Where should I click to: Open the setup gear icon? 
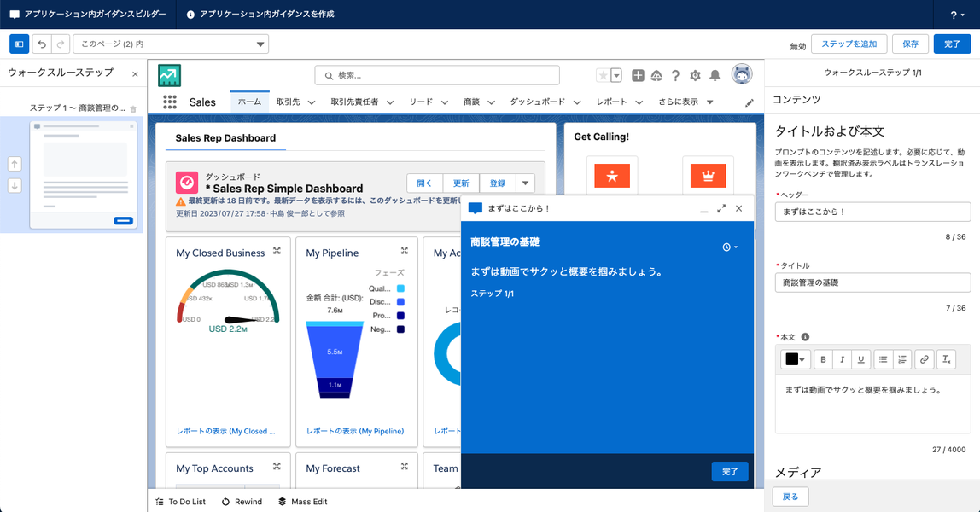coord(695,76)
